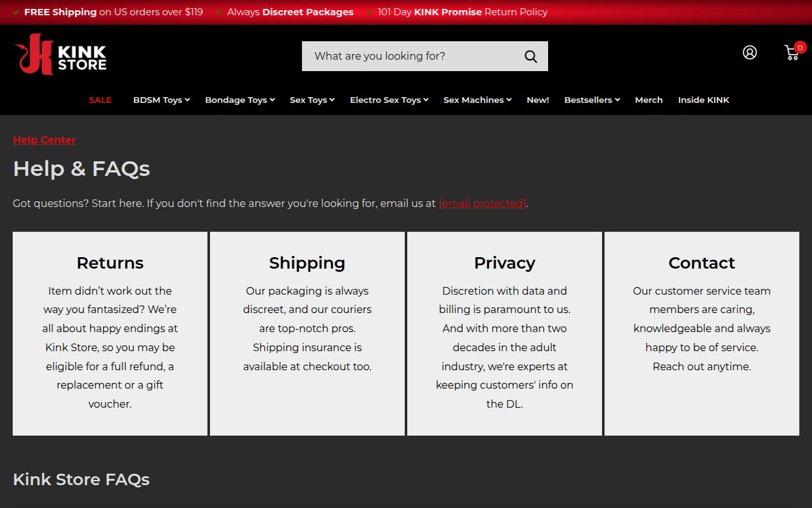812x508 pixels.
Task: Open the Sex Machines dropdown menu
Action: click(477, 100)
